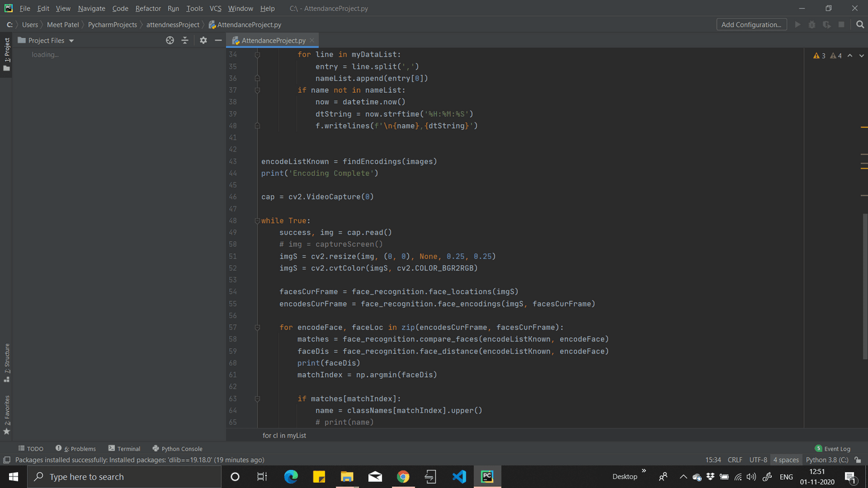Viewport: 868px width, 488px height.
Task: Click the Run play icon in toolbar
Action: click(797, 25)
